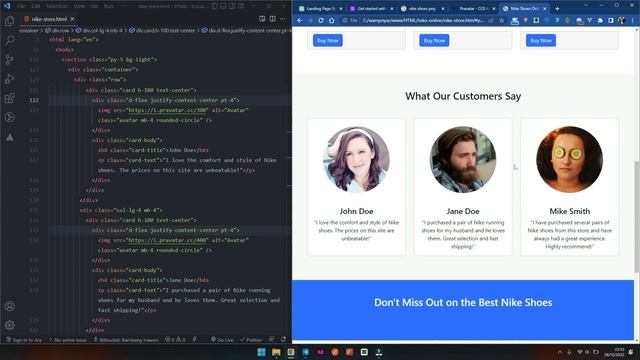Switch to the Pravatar Chrome tab
Image resolution: width=640 pixels, height=360 pixels.
tap(473, 9)
